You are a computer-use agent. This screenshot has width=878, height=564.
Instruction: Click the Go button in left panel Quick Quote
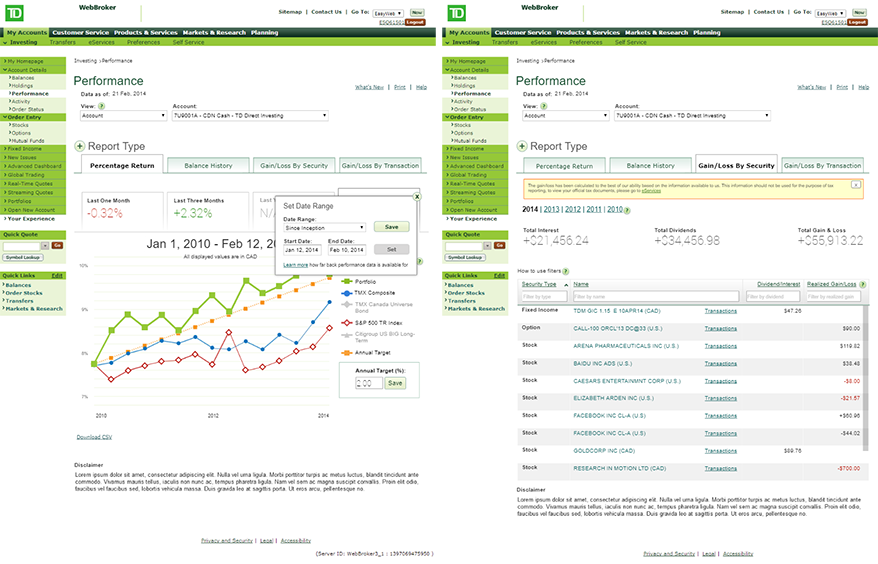pos(56,245)
